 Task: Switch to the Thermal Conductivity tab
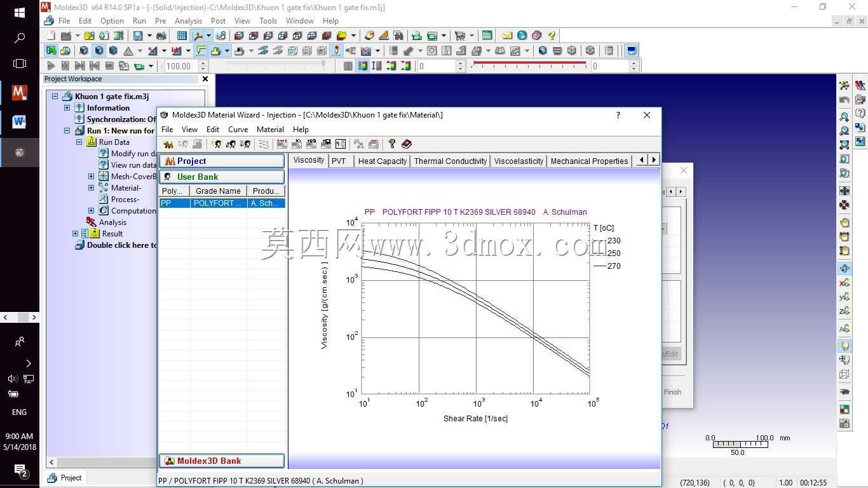451,161
